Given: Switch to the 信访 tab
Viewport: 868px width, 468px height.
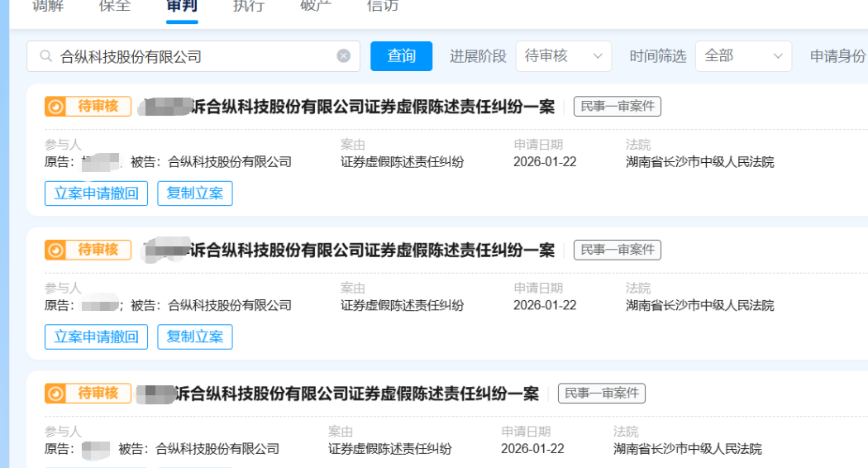Looking at the screenshot, I should (383, 7).
